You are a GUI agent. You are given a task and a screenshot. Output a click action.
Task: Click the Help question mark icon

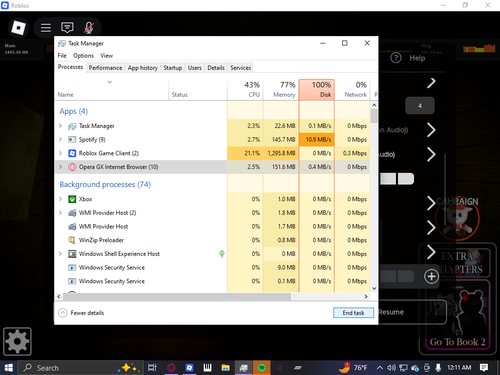click(396, 58)
